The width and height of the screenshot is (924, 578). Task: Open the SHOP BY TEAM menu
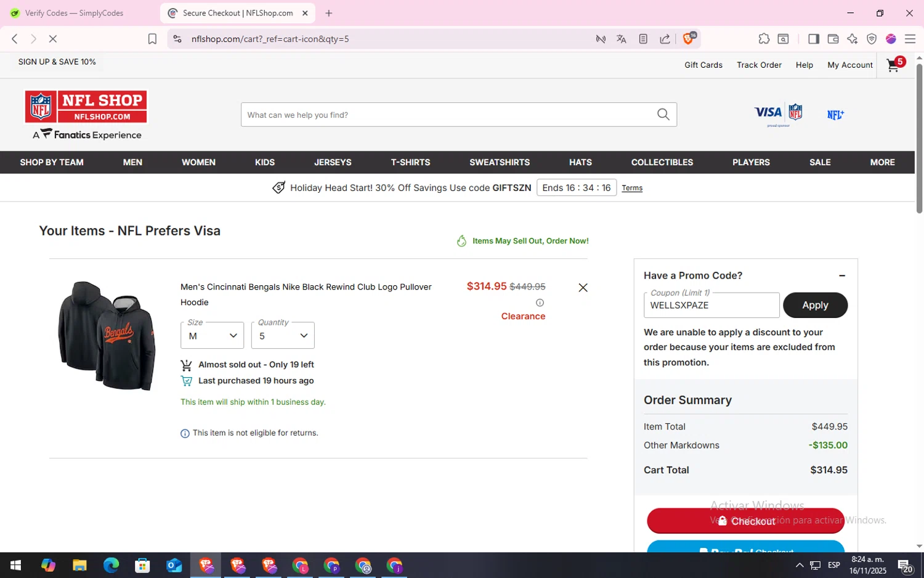click(52, 162)
